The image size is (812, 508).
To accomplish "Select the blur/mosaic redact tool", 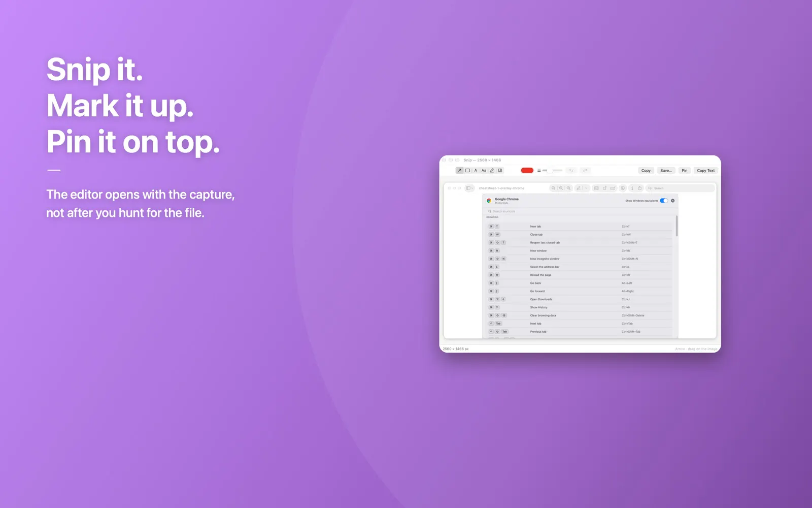I will (500, 170).
